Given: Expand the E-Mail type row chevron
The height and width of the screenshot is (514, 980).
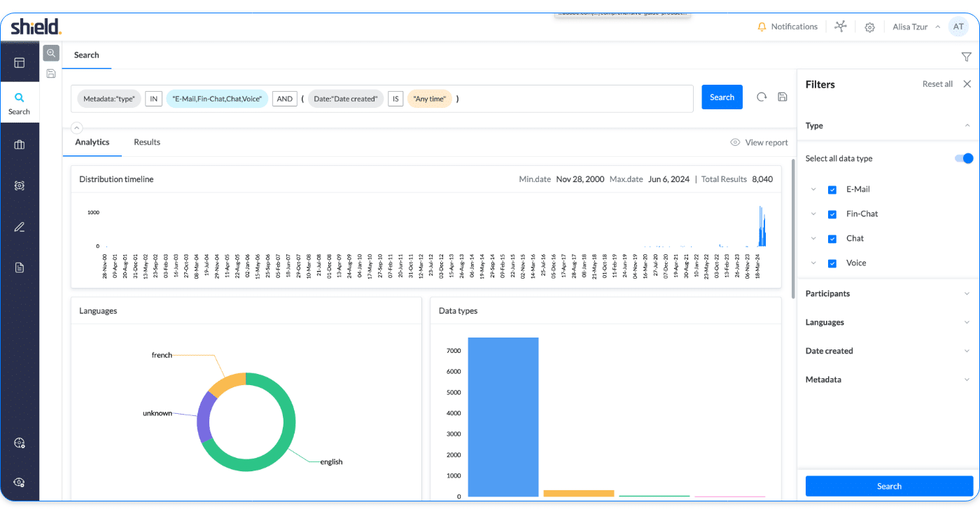Looking at the screenshot, I should pyautogui.click(x=813, y=189).
